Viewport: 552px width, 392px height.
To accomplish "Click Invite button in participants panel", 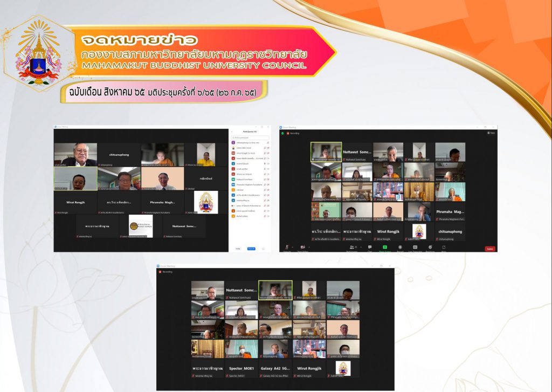I will pos(237,249).
